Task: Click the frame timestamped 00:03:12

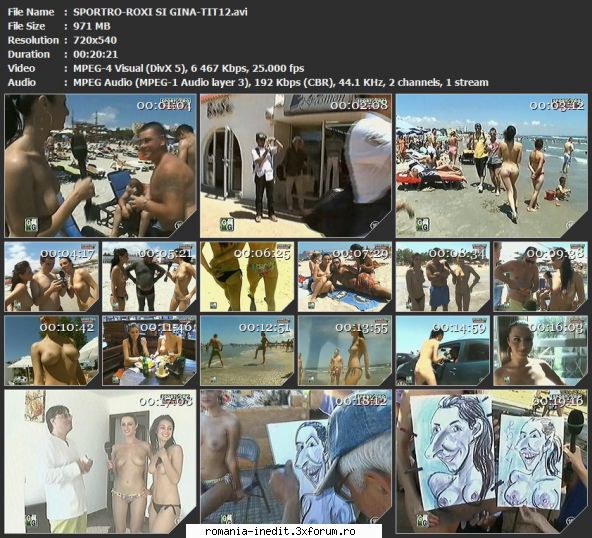Action: coord(492,166)
